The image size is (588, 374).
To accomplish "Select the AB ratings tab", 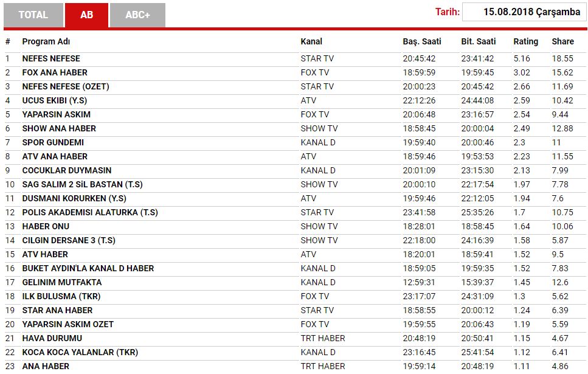I will [86, 15].
